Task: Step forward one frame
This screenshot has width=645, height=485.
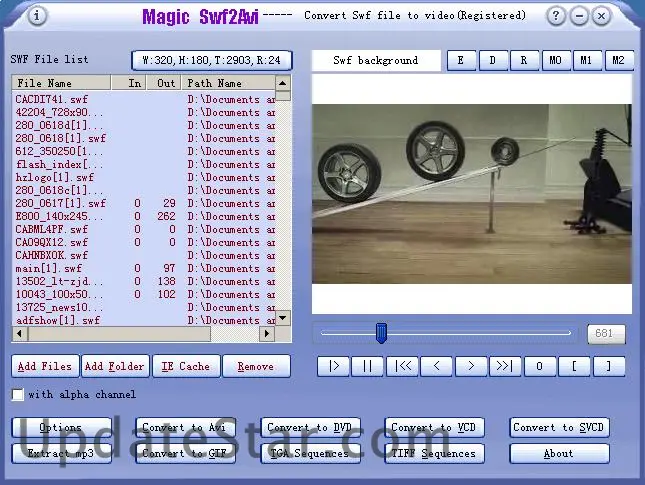Action: pos(471,366)
